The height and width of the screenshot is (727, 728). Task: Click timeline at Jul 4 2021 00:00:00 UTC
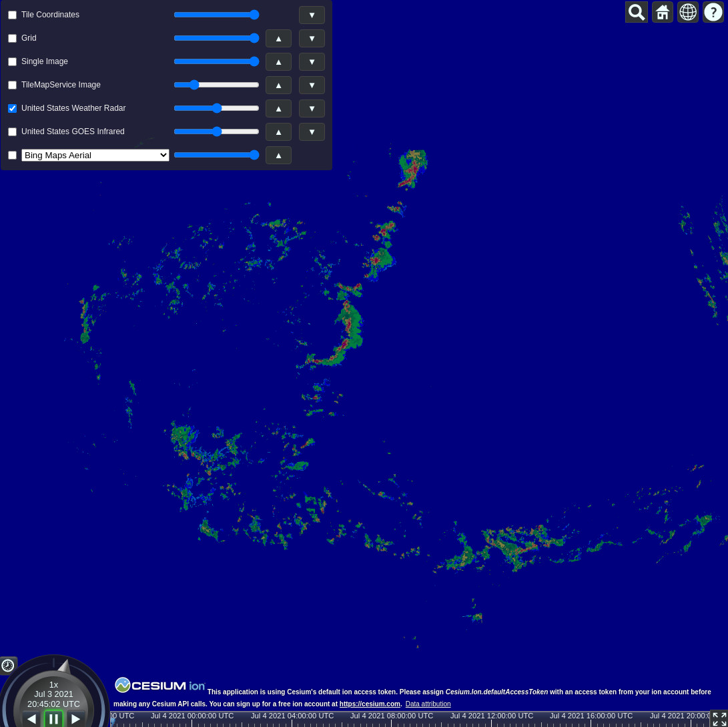pyautogui.click(x=192, y=716)
